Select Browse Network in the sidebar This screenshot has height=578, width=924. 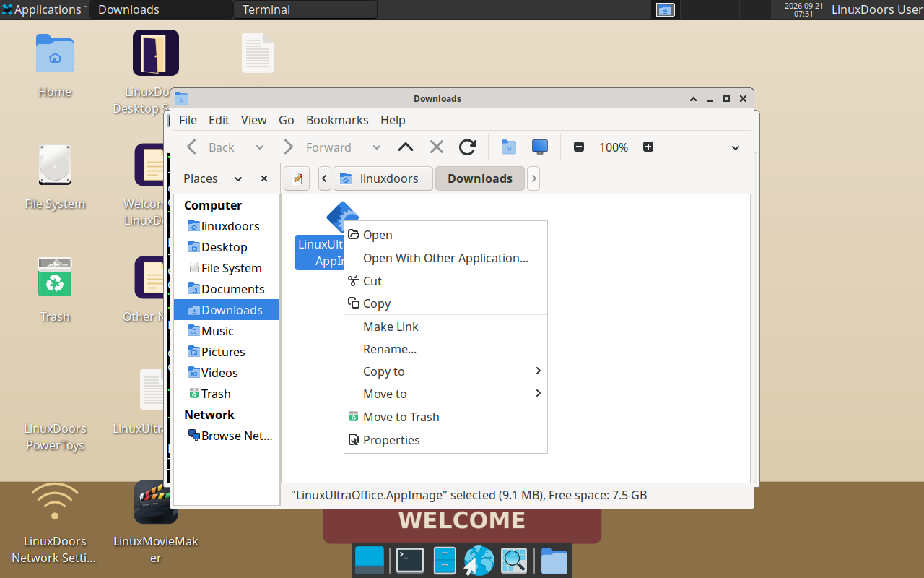(x=227, y=436)
